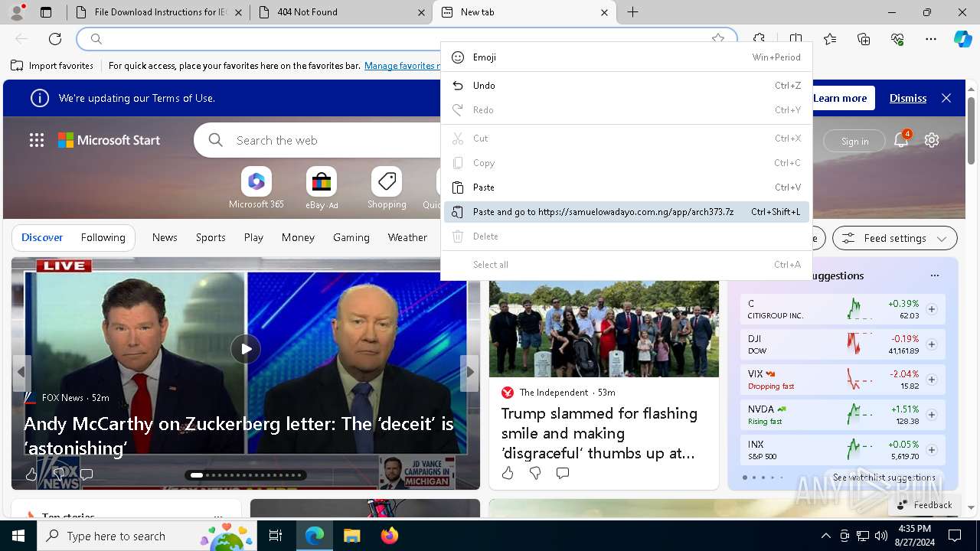980x551 pixels.
Task: Open watchlist suggestions more options ellipsis
Action: point(934,275)
